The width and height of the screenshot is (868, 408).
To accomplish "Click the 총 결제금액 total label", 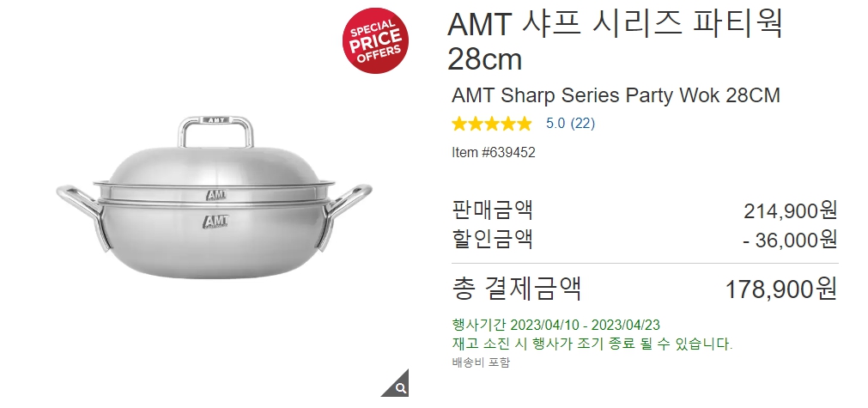I will click(x=517, y=289).
